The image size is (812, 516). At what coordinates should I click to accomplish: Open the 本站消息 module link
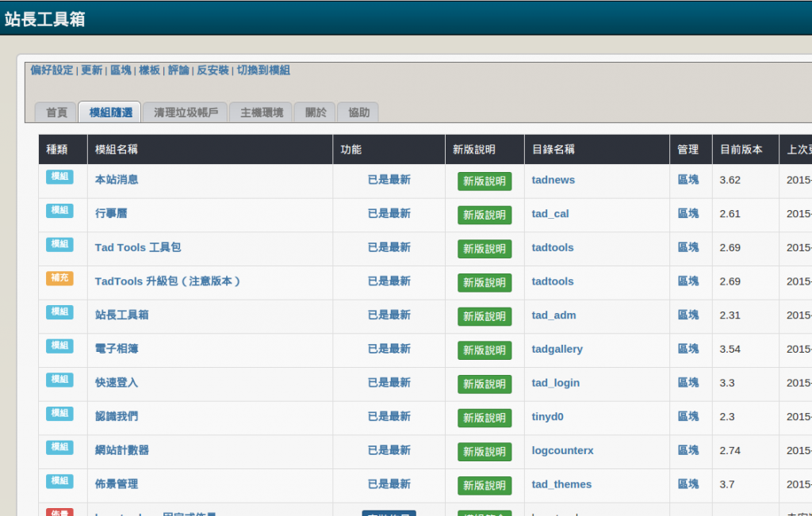tap(117, 180)
